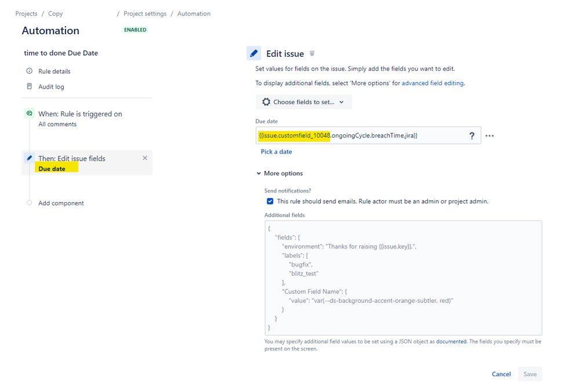Viewport: 579px width, 392px height.
Task: Open Rule details
Action: 54,71
